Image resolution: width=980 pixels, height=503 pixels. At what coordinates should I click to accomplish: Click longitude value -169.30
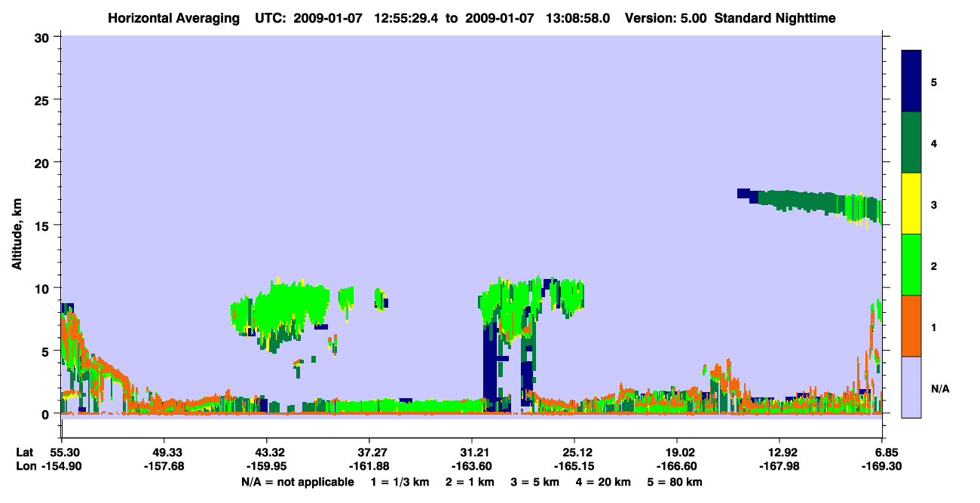[x=883, y=466]
